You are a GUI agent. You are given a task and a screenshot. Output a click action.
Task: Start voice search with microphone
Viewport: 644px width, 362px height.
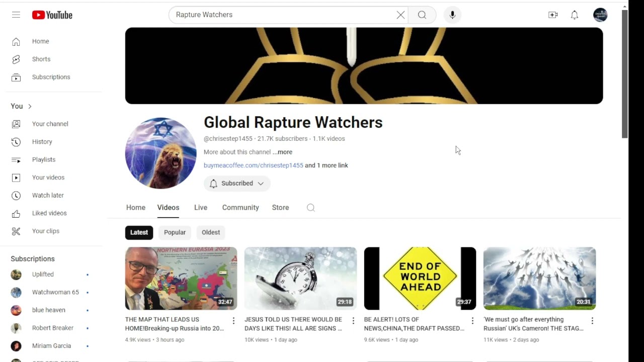452,15
